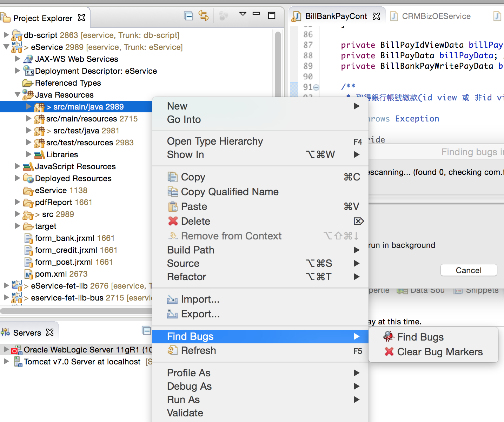The image size is (504, 422).
Task: Click the Snippets view icon on the right
Action: click(458, 290)
